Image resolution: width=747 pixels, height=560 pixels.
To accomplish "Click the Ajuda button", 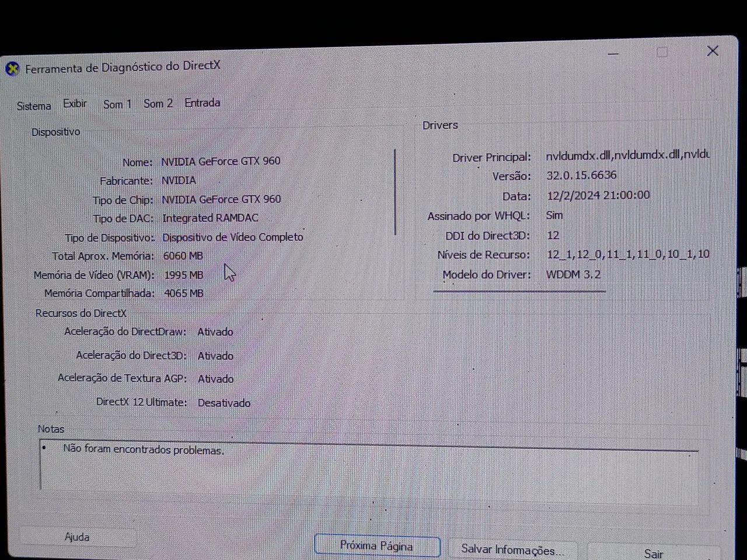I will coord(77,537).
